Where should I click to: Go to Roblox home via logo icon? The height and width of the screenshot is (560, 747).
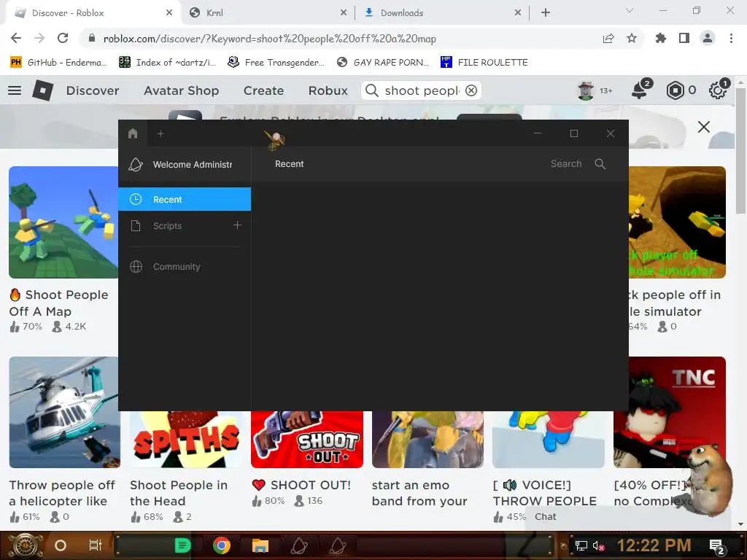pos(42,90)
